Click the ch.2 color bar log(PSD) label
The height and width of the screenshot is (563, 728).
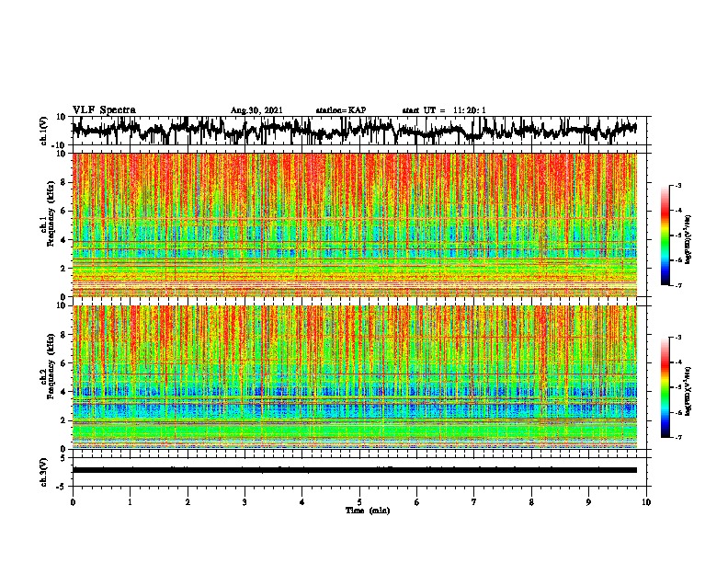688,392
